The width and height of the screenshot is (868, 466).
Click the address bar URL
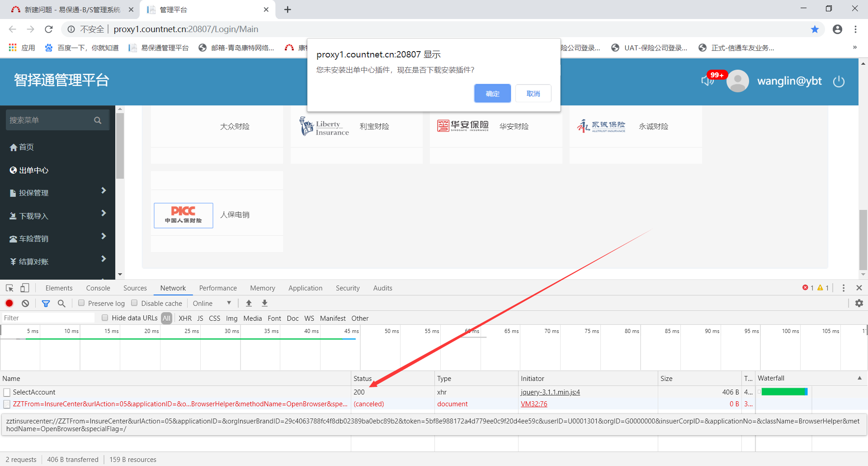(x=186, y=29)
